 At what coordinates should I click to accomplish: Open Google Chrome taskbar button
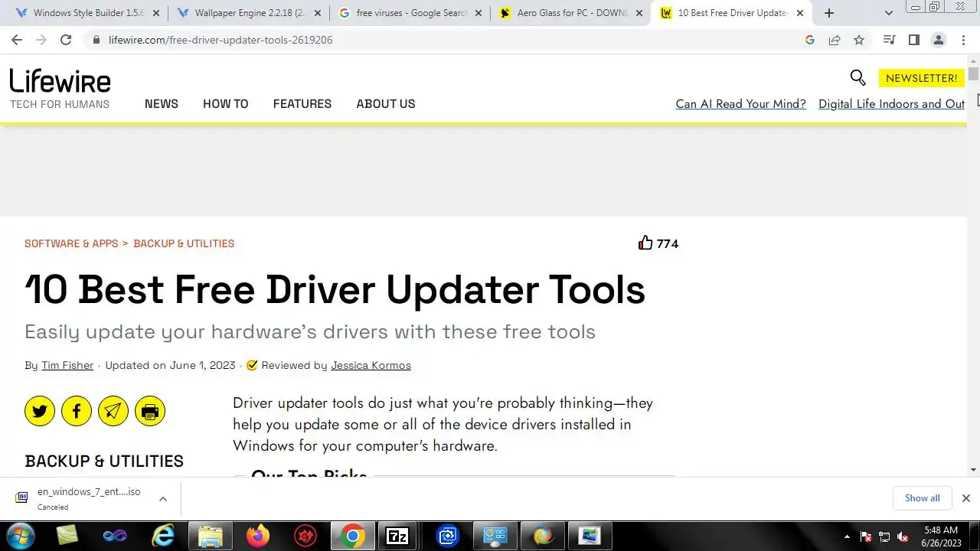(x=353, y=536)
